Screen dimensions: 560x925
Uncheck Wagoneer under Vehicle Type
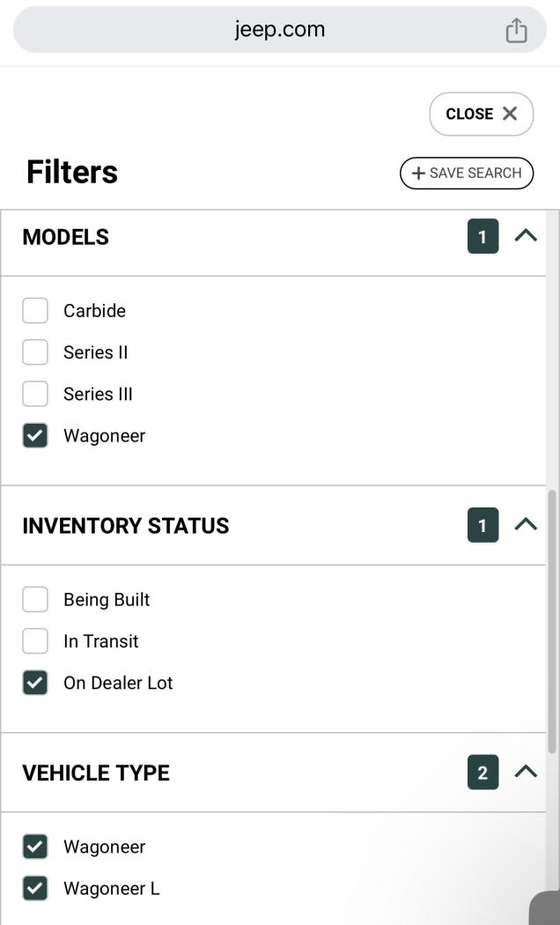pos(35,847)
